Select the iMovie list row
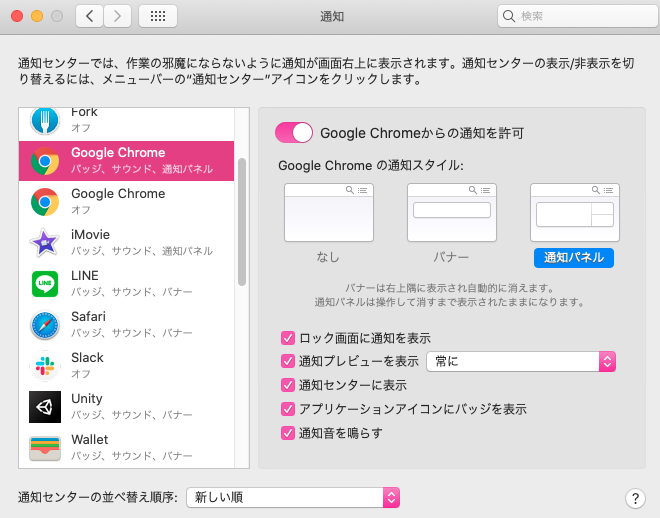Viewport: 660px width, 518px height. [126, 243]
